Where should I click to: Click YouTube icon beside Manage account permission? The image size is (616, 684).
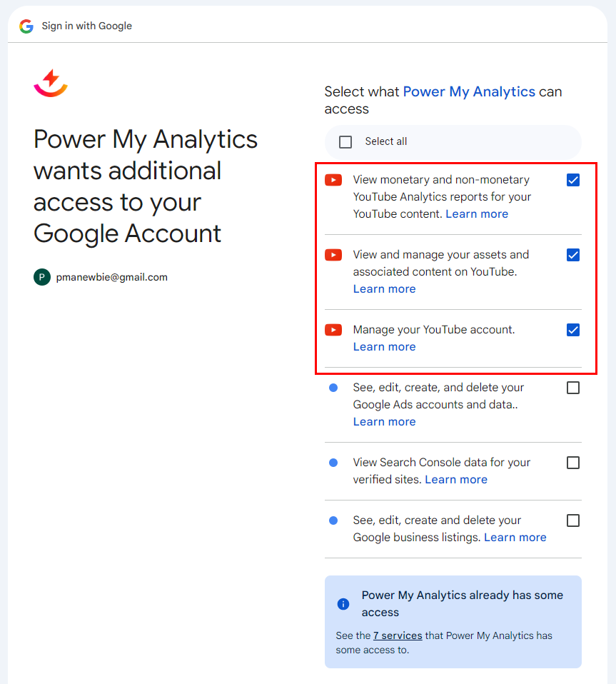(x=333, y=330)
